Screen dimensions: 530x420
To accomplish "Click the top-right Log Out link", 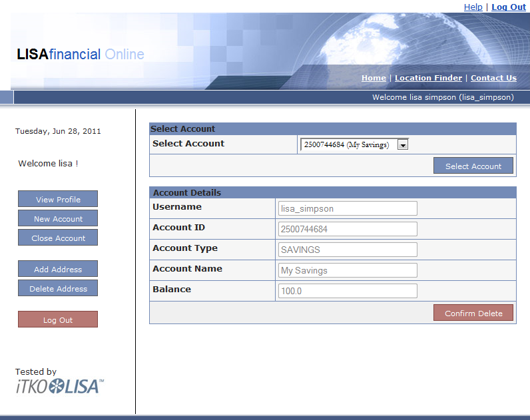I will point(509,7).
